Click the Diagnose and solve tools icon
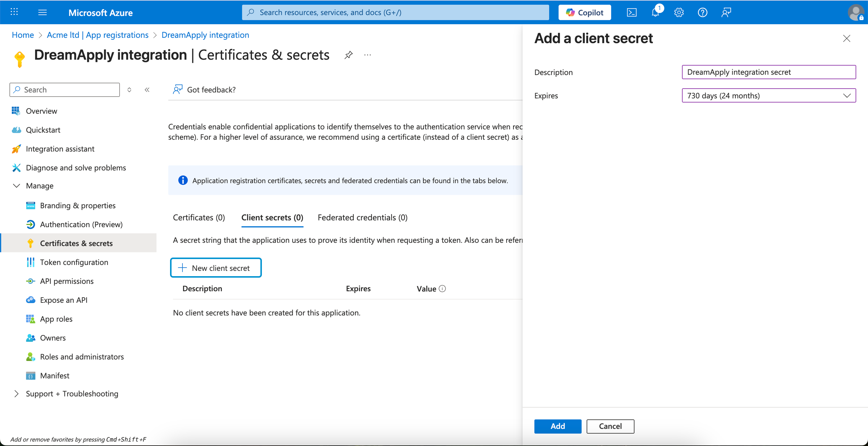Image resolution: width=868 pixels, height=446 pixels. (x=16, y=167)
